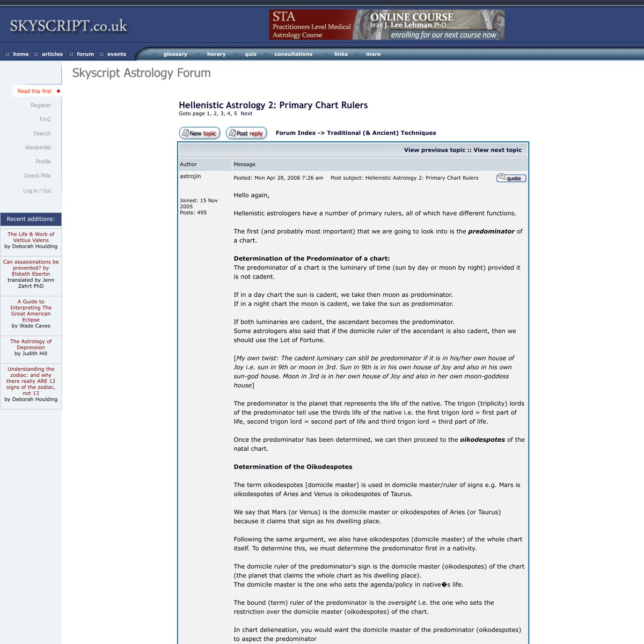
Task: Open The Life & Work of Vettius Valens
Action: [31, 237]
